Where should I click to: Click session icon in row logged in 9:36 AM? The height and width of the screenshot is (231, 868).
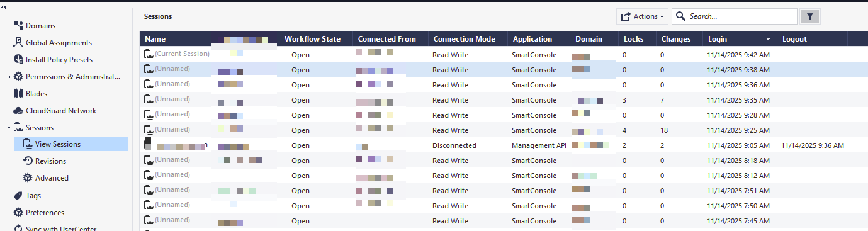(x=149, y=85)
